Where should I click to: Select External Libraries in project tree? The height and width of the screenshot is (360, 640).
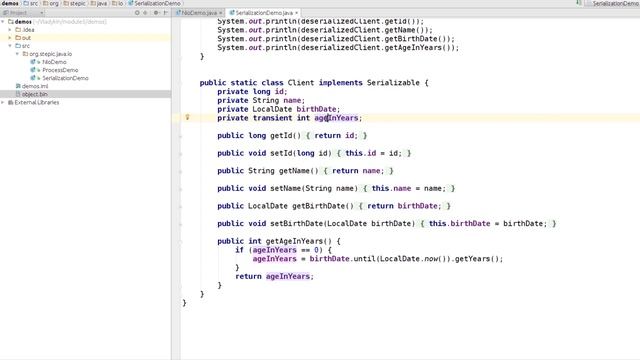point(37,102)
